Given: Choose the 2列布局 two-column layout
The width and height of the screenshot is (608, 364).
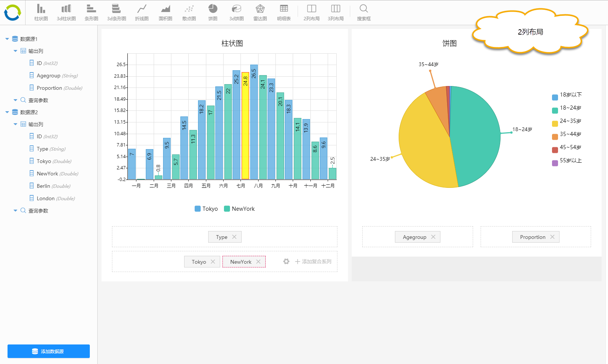Looking at the screenshot, I should click(312, 12).
